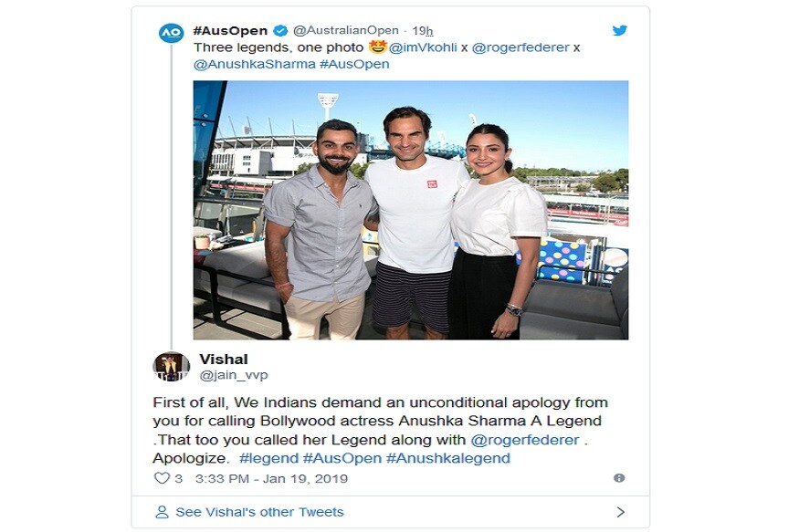The width and height of the screenshot is (799, 532).
Task: Click the person icon beside See Vishal's
Action: 162,512
